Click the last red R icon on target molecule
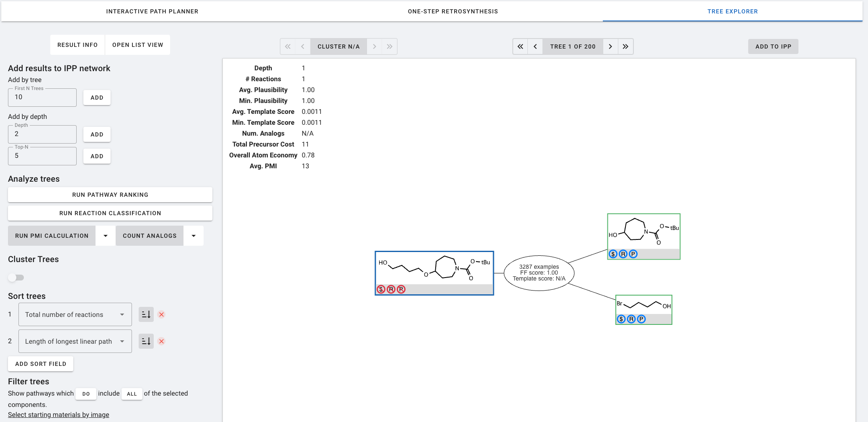The width and height of the screenshot is (868, 422). 401,289
